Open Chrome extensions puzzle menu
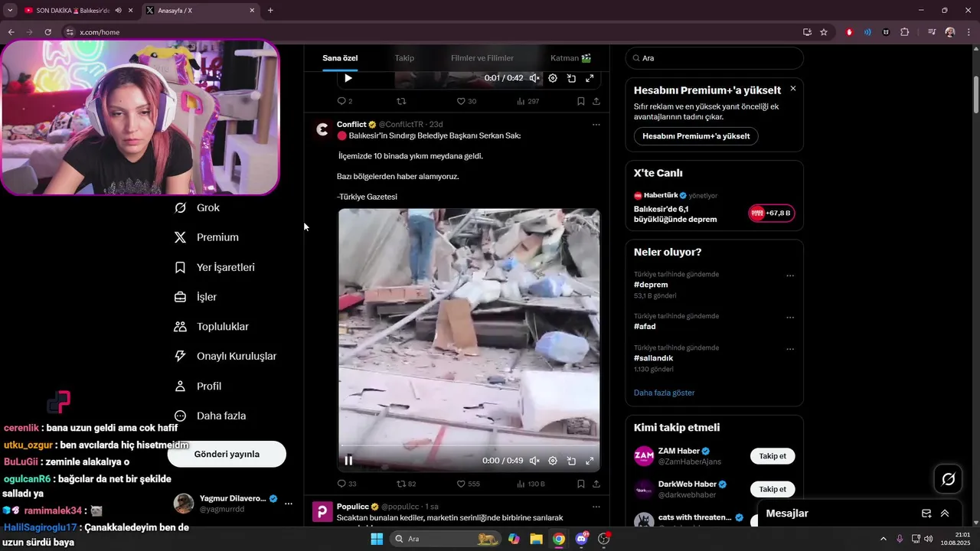The width and height of the screenshot is (980, 551). pyautogui.click(x=905, y=32)
